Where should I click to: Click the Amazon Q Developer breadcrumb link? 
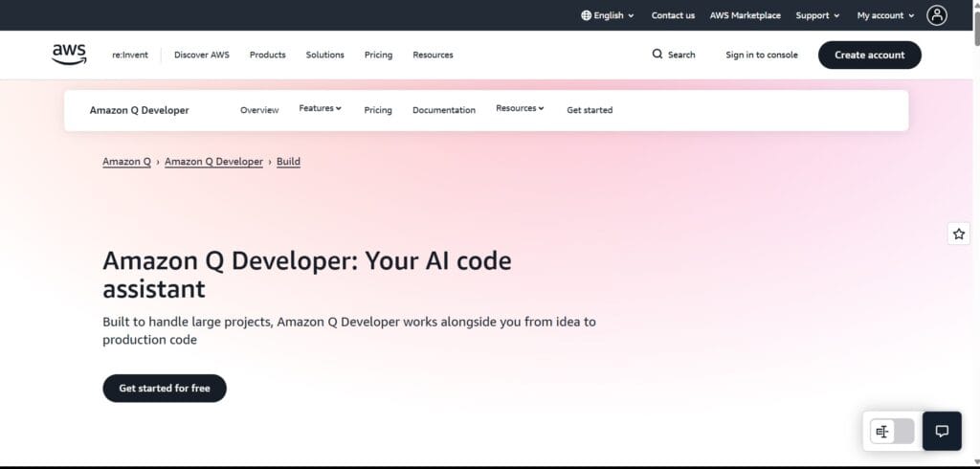pos(213,162)
